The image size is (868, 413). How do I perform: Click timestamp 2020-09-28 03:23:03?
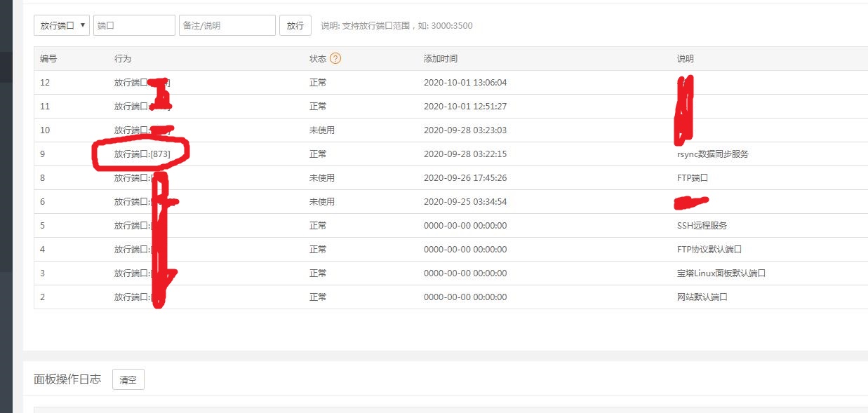(465, 130)
